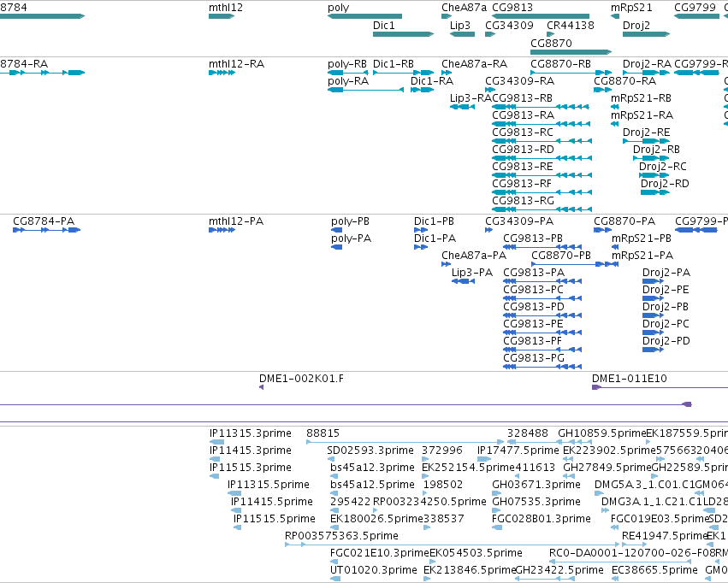728x583 pixels.
Task: Open the CG9799 gene label
Action: pos(695,8)
